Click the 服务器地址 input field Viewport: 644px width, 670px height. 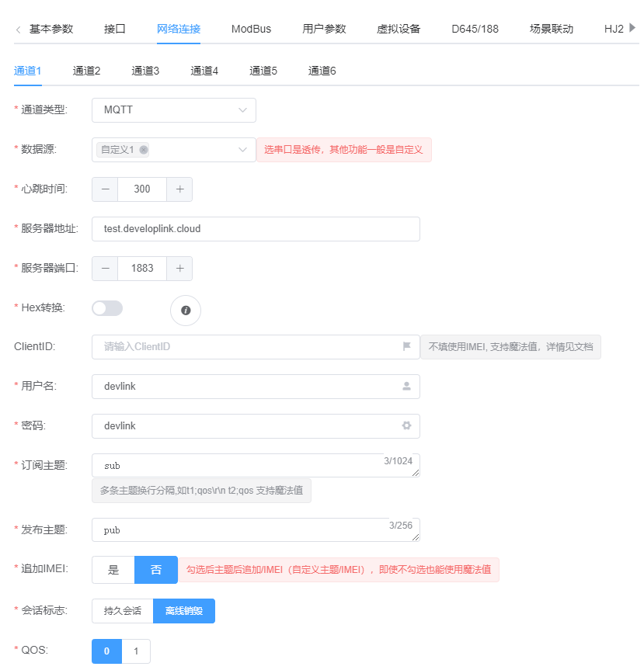point(256,229)
